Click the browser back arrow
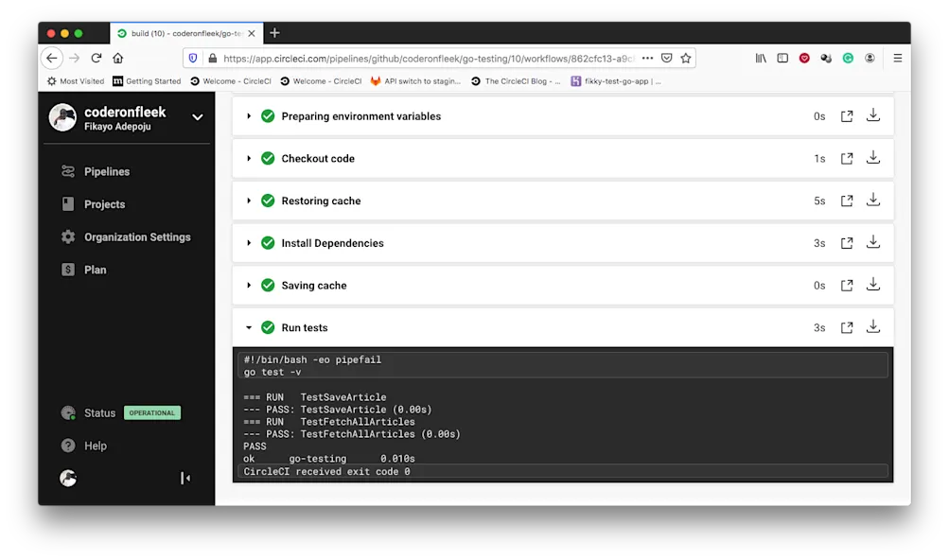 (52, 58)
